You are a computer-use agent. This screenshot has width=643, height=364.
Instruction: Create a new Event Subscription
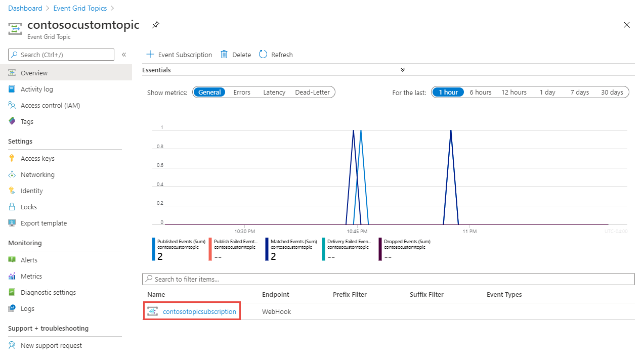[179, 54]
